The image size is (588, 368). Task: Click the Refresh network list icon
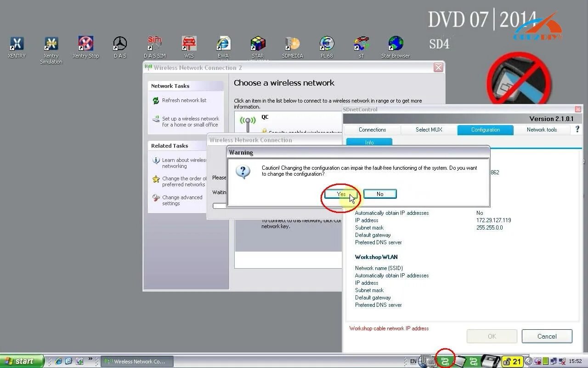(x=156, y=100)
